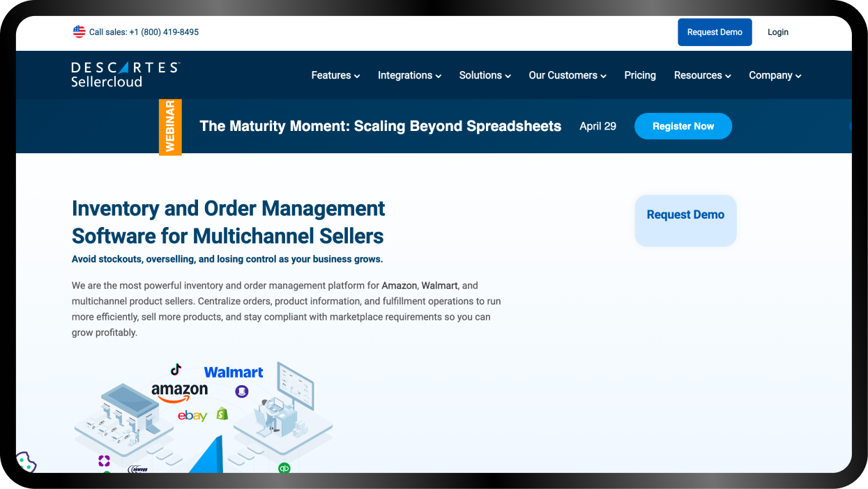This screenshot has height=489, width=868.
Task: Expand the Integrations menu
Action: point(409,75)
